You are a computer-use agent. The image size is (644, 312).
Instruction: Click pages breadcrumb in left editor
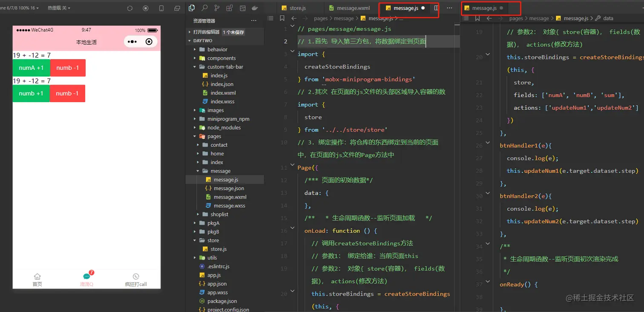(x=321, y=18)
